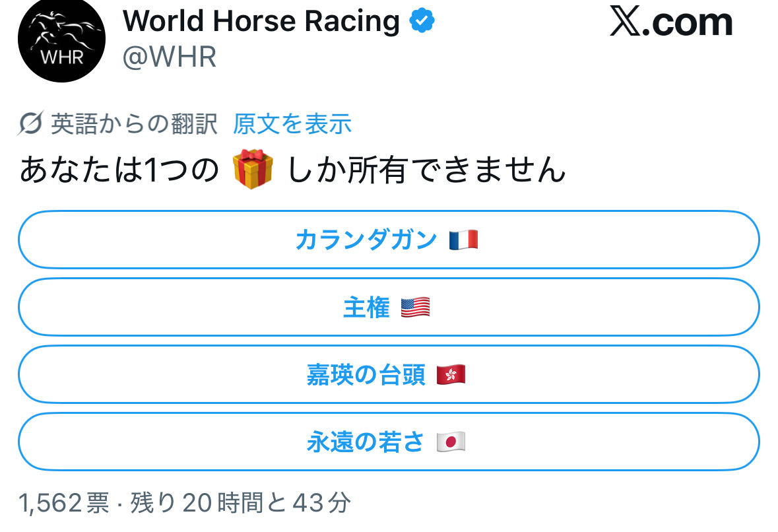Click the Hong Kong flag icon
This screenshot has height=532, width=778.
point(451,375)
